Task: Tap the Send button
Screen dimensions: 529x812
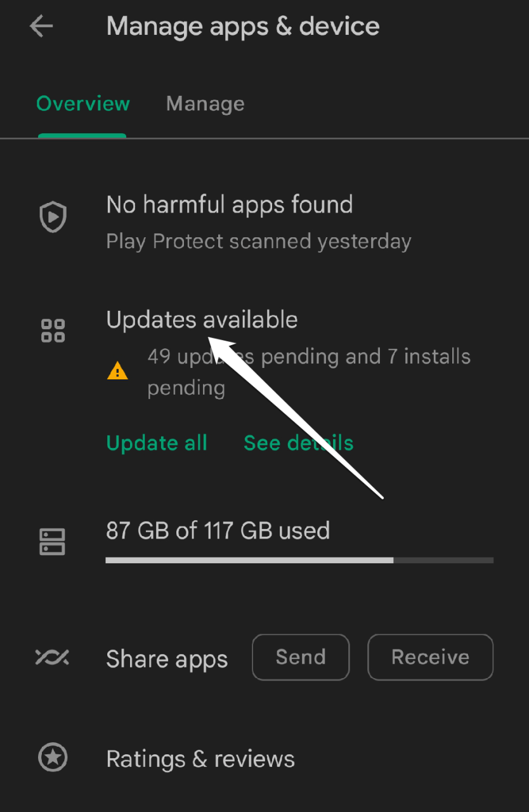Action: (301, 657)
